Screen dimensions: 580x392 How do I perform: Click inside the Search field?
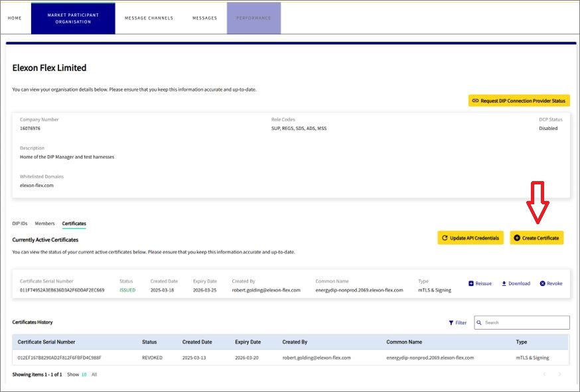[x=524, y=322]
